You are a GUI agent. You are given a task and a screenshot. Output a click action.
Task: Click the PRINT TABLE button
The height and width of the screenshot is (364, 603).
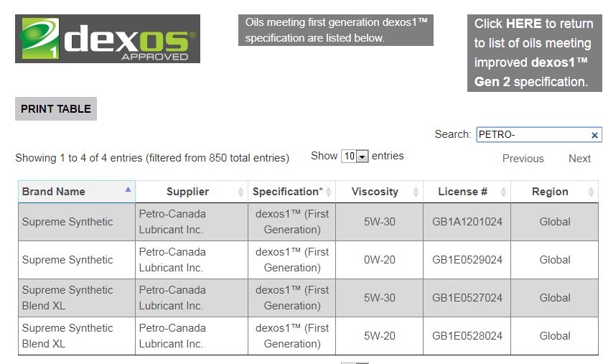[56, 109]
